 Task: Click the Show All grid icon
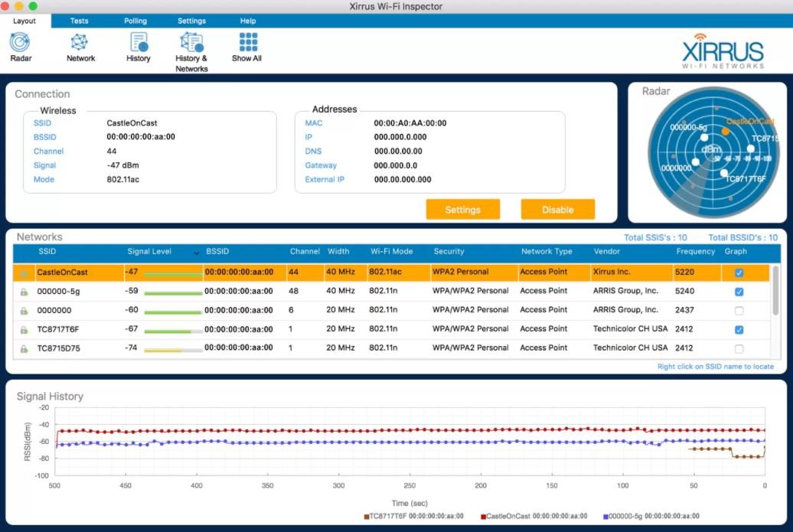tap(248, 42)
